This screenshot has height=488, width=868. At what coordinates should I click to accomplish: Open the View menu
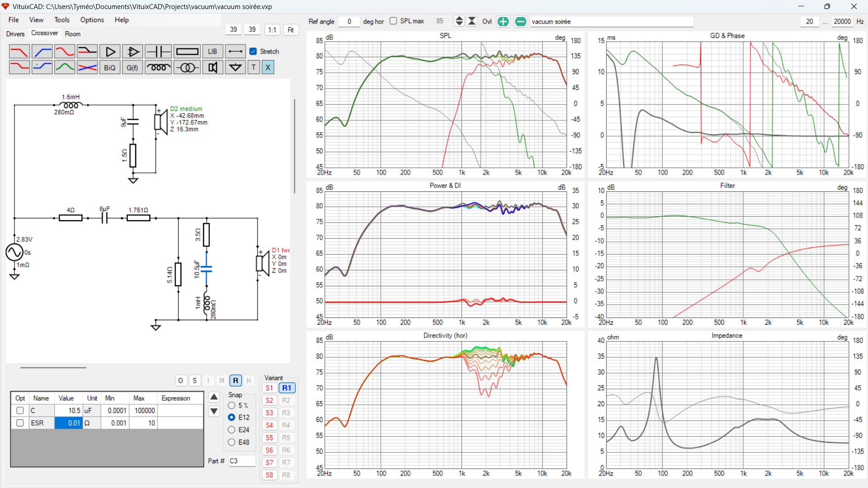36,20
